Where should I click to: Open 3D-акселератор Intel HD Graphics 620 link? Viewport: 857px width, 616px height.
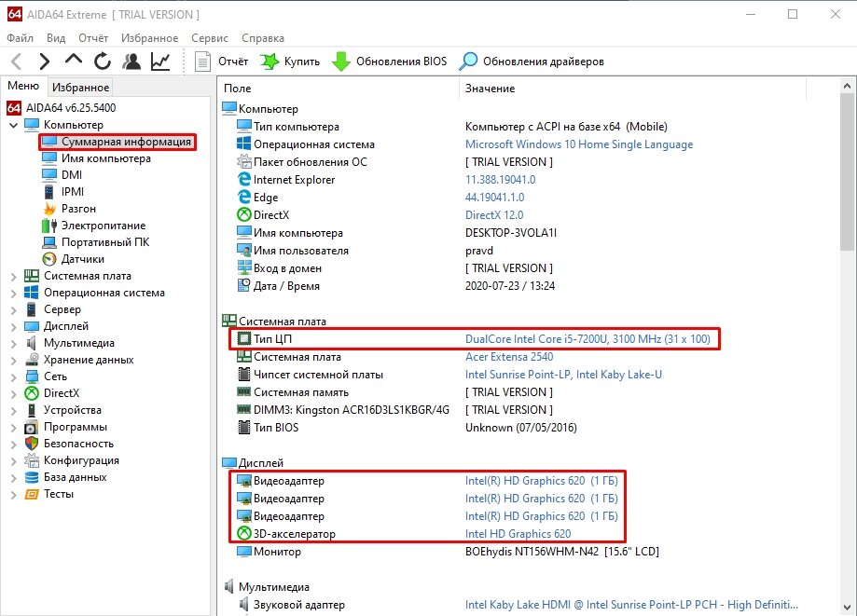coord(518,534)
